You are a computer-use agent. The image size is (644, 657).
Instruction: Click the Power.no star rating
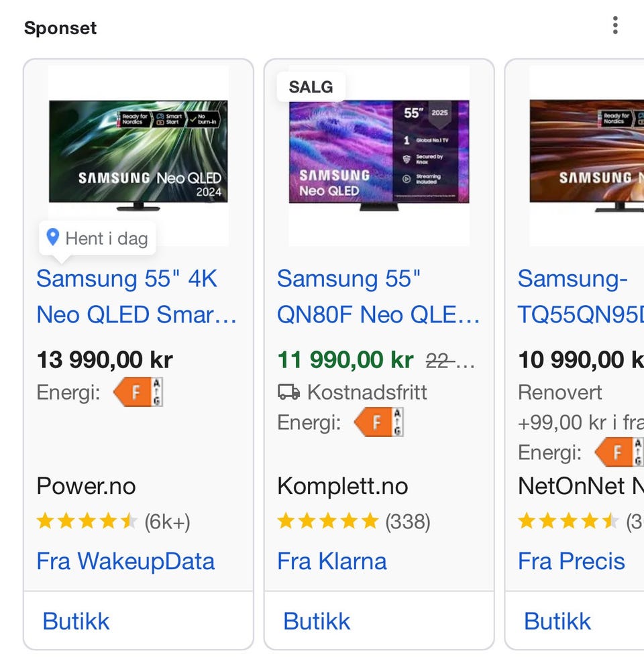[x=87, y=522]
